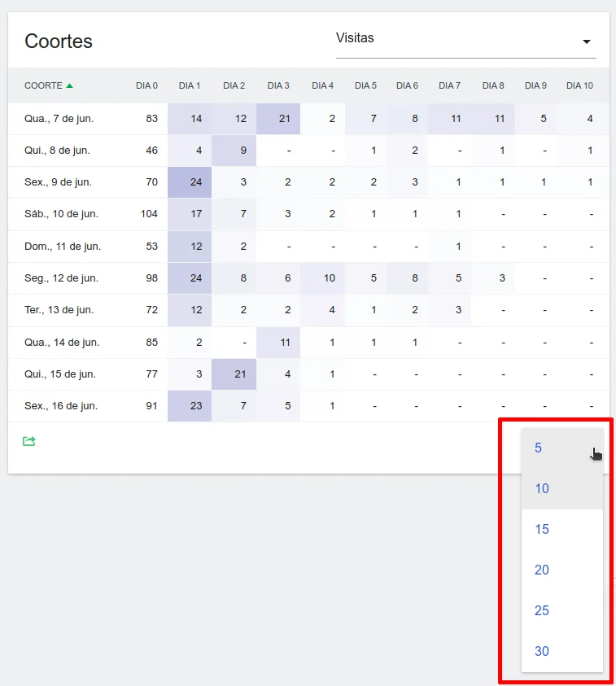Pick the 15 option in the dropdown
The height and width of the screenshot is (686, 616).
[x=542, y=529]
